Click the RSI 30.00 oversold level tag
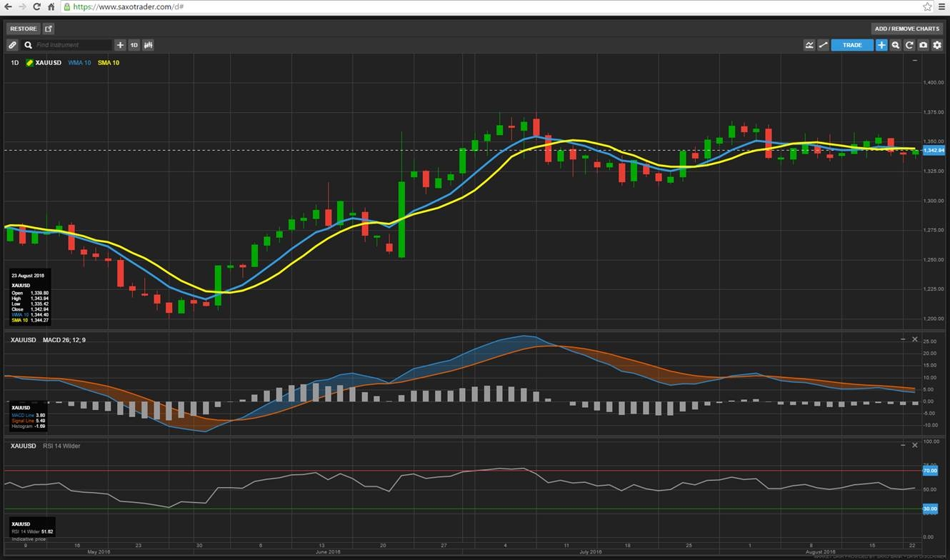The height and width of the screenshot is (560, 950). (930, 509)
